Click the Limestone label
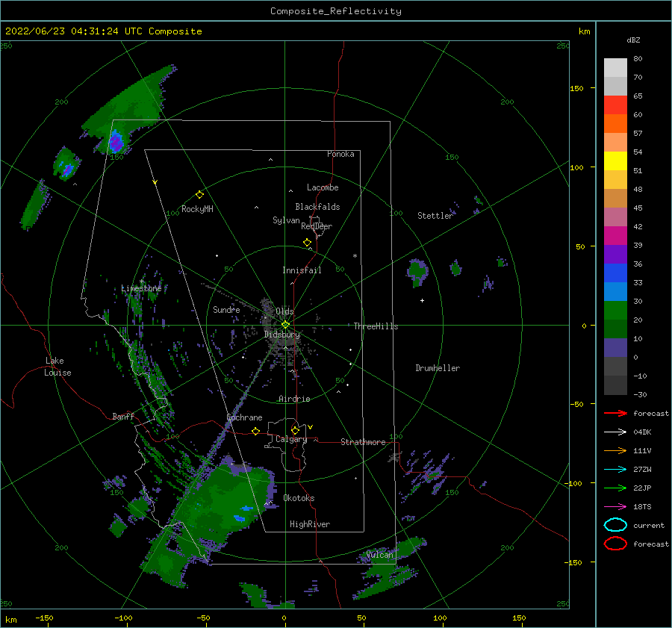The width and height of the screenshot is (672, 628). (141, 288)
